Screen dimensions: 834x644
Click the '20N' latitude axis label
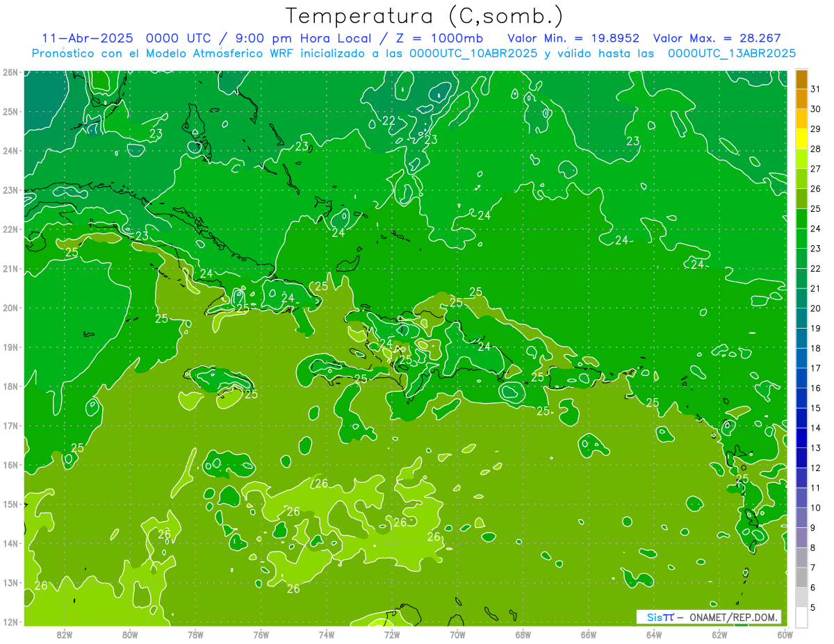coord(10,308)
